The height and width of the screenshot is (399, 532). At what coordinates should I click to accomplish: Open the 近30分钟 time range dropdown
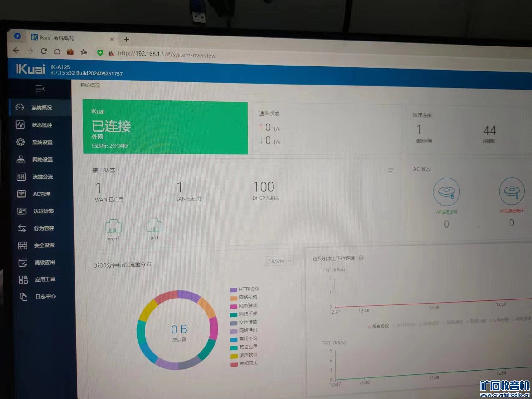click(x=278, y=261)
